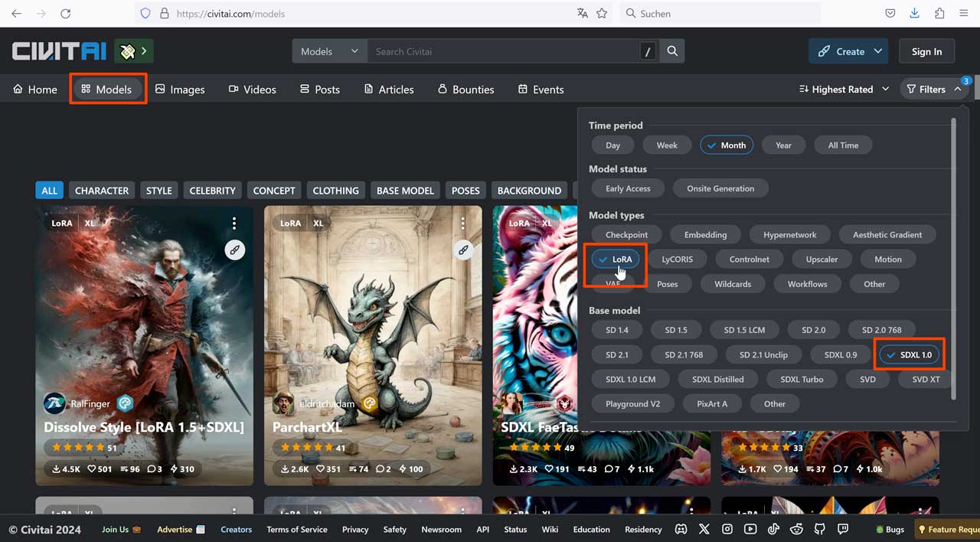This screenshot has height=542, width=980.
Task: Open the GitHub footer icon
Action: pyautogui.click(x=820, y=529)
